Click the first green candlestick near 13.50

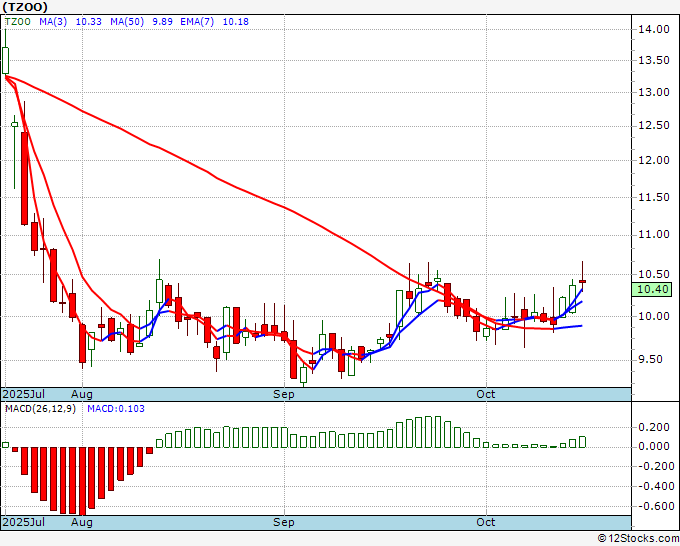(x=5, y=61)
